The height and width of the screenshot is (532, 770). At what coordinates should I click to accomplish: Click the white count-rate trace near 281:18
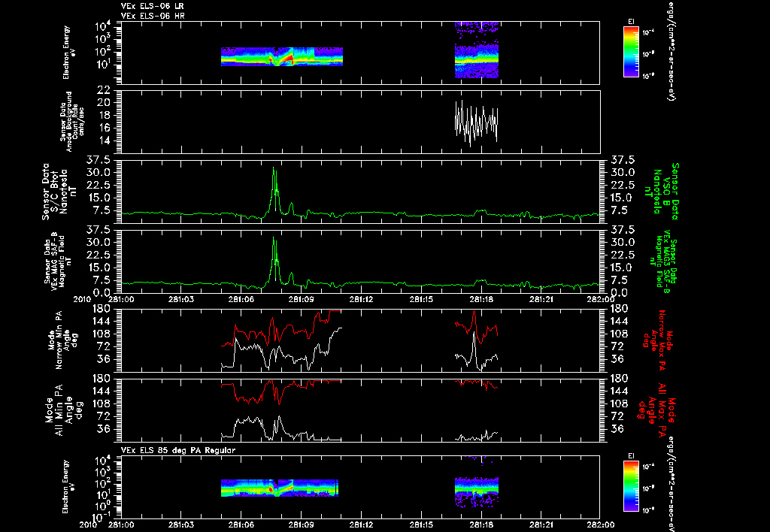[476, 122]
